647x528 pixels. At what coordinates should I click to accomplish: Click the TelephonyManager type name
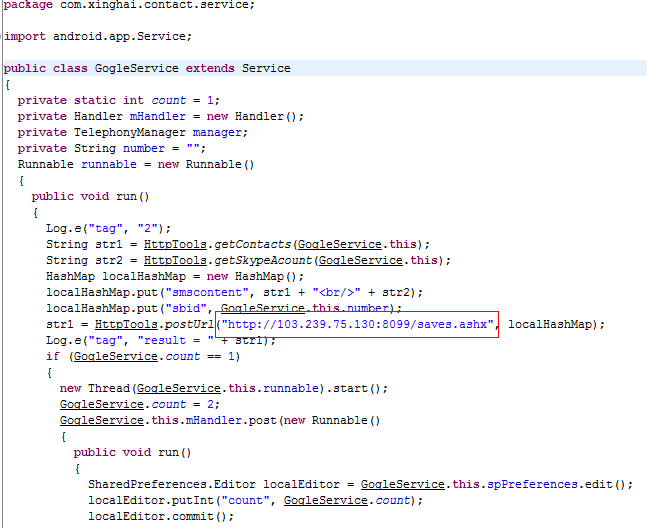(130, 132)
